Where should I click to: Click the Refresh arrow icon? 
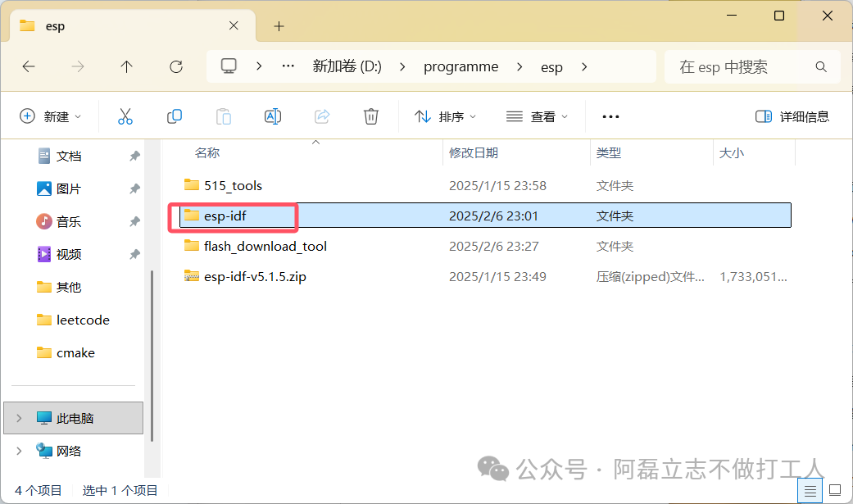[175, 67]
